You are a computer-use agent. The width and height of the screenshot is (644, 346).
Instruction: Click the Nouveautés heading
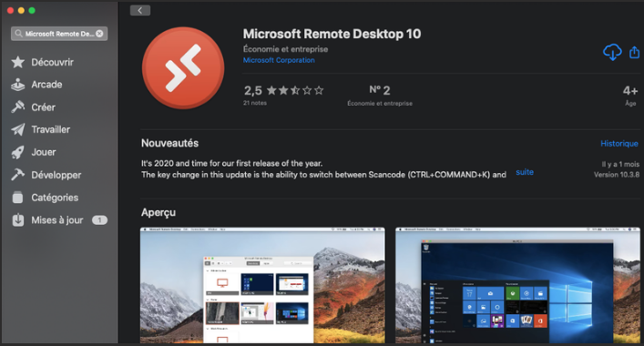169,143
